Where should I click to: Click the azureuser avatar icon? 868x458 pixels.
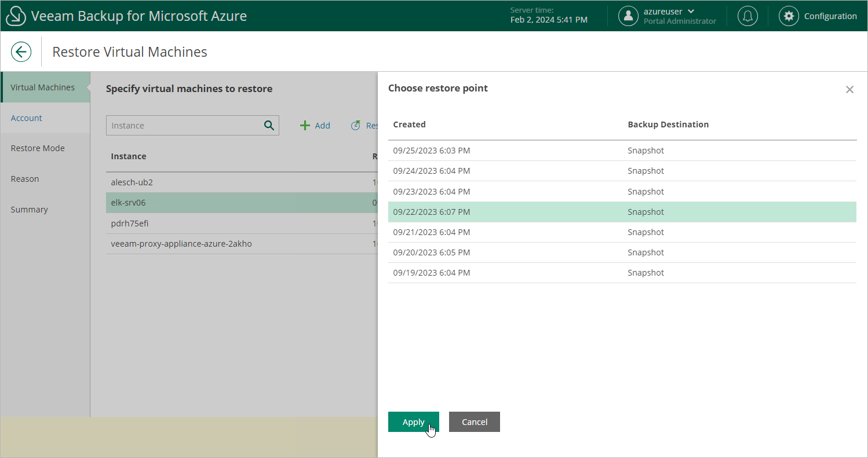click(628, 16)
